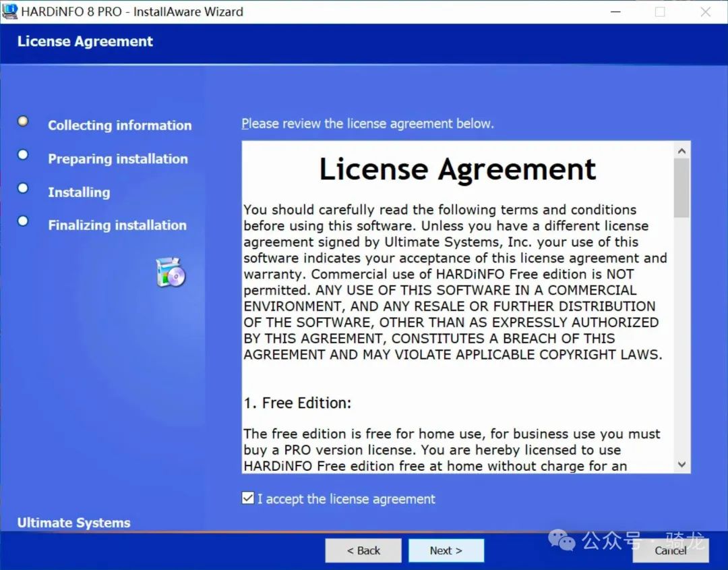The width and height of the screenshot is (728, 570).
Task: Click the '1. Free Edition:' section heading
Action: [x=298, y=403]
